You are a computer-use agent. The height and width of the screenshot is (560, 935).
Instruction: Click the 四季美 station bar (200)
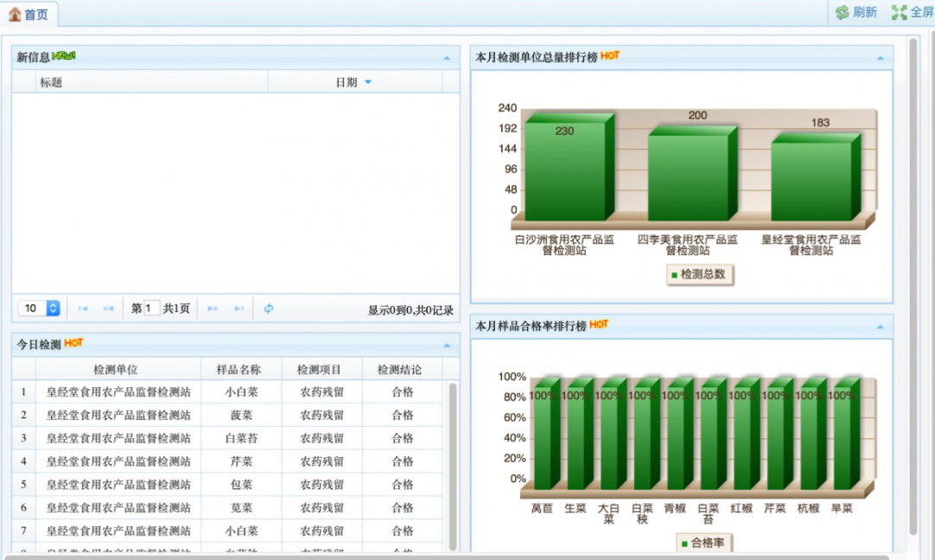692,174
